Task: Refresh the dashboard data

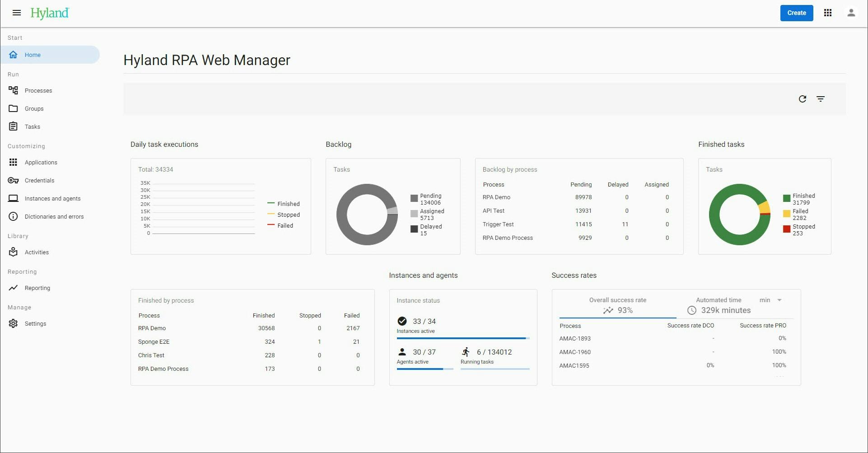Action: click(803, 99)
